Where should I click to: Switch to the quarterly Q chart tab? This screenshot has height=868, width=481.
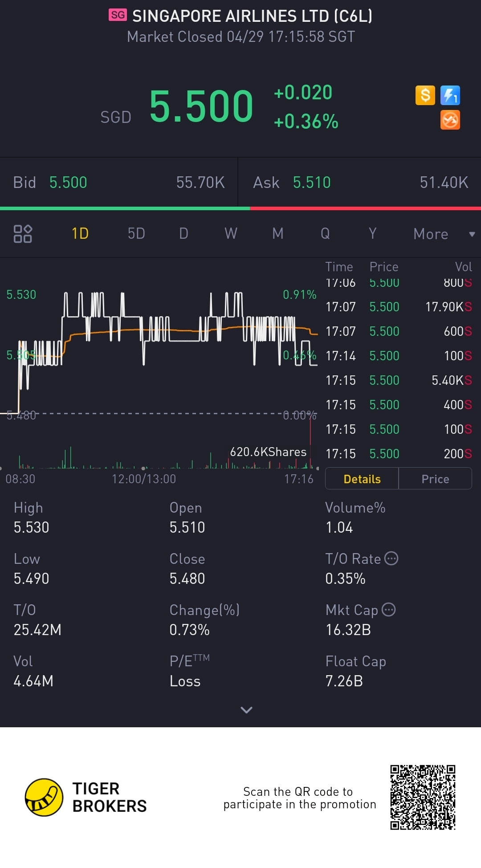pos(325,233)
